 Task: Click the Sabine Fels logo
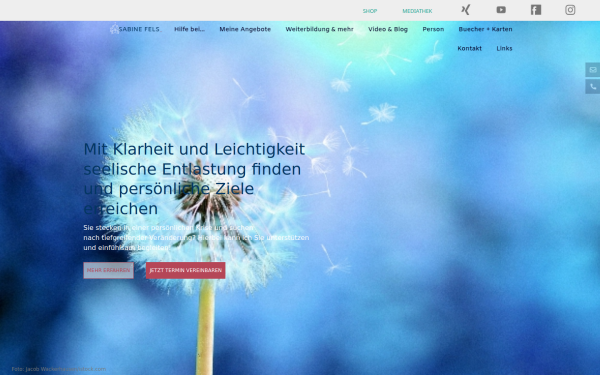pyautogui.click(x=135, y=29)
